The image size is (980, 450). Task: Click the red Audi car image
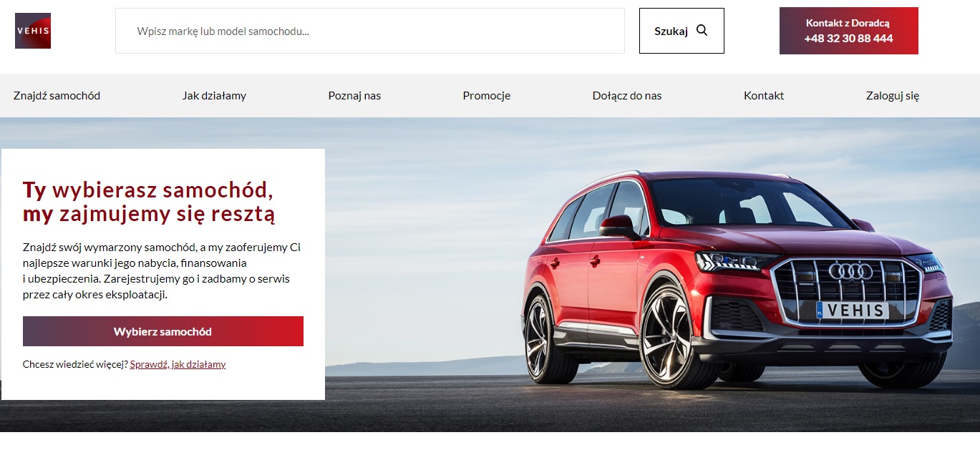(x=737, y=279)
